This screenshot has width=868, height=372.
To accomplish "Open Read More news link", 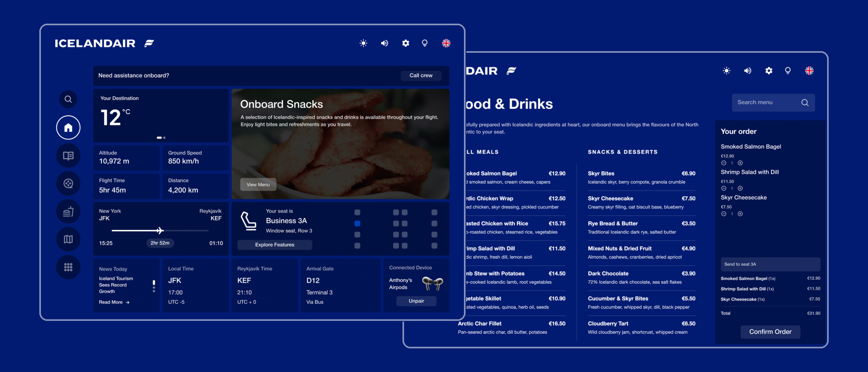I will tap(114, 302).
